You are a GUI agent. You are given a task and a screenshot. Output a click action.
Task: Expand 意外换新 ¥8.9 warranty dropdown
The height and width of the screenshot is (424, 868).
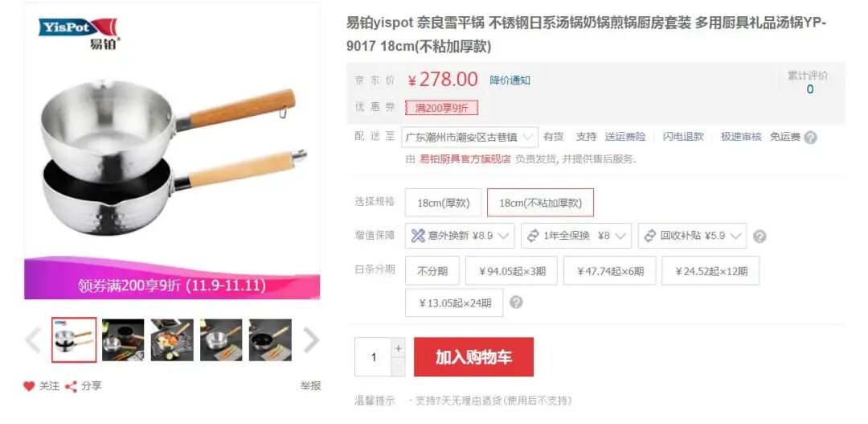click(460, 236)
